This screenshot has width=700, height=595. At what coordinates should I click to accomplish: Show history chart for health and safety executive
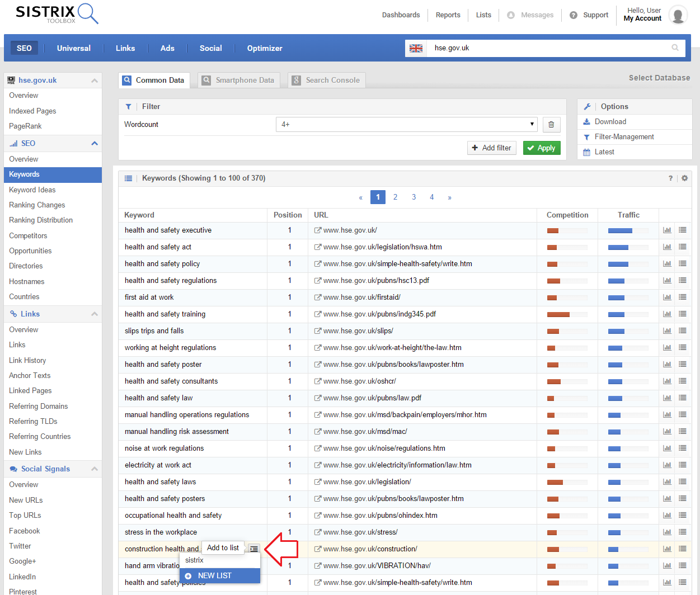tap(667, 230)
